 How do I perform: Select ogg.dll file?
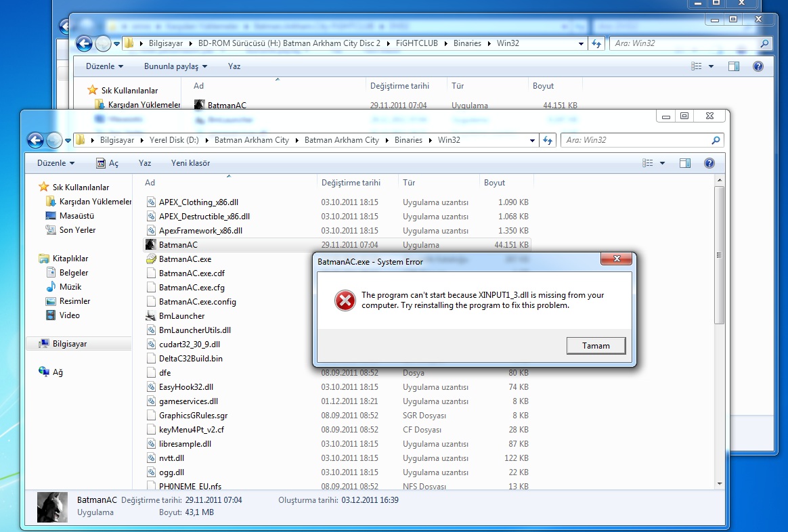pyautogui.click(x=171, y=472)
